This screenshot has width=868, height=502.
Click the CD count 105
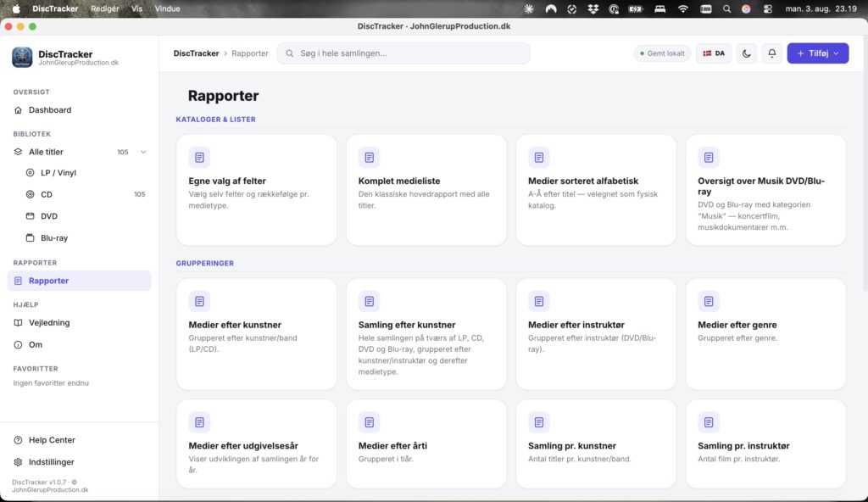(x=140, y=194)
